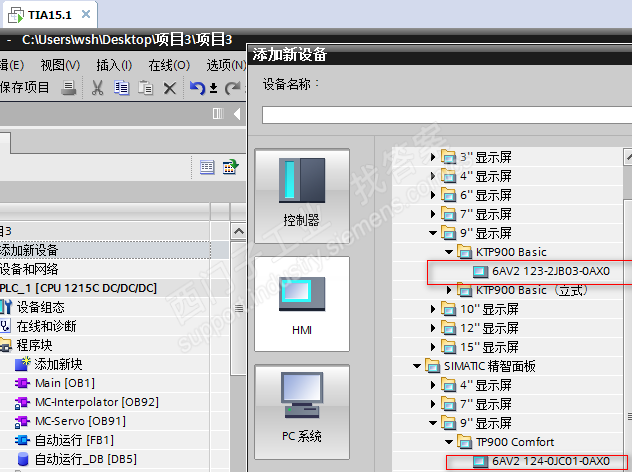
Task: Click the table view icon in project tree
Action: (207, 167)
